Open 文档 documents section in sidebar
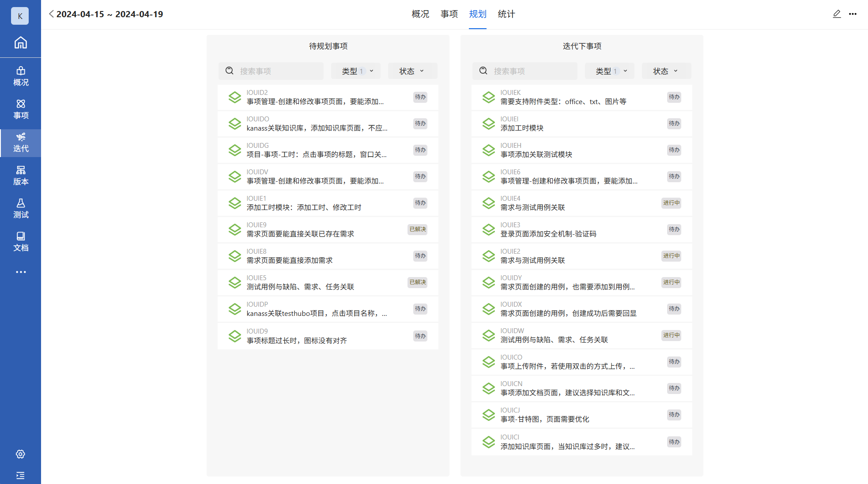868x484 pixels. [x=20, y=242]
